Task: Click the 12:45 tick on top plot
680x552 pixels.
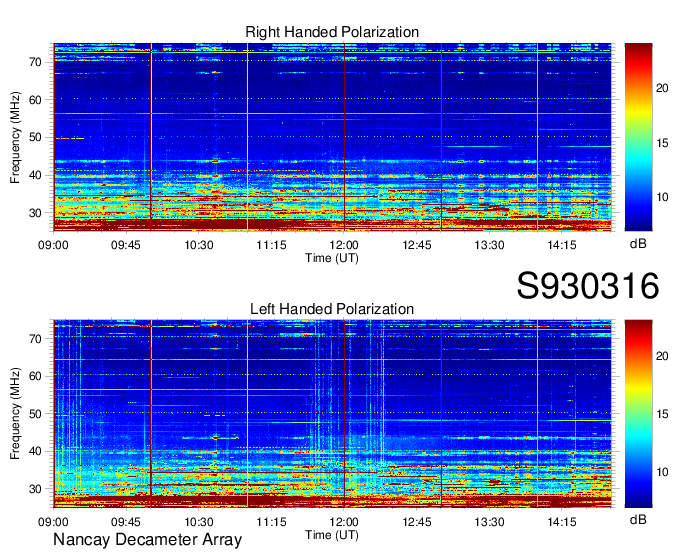Action: point(417,245)
